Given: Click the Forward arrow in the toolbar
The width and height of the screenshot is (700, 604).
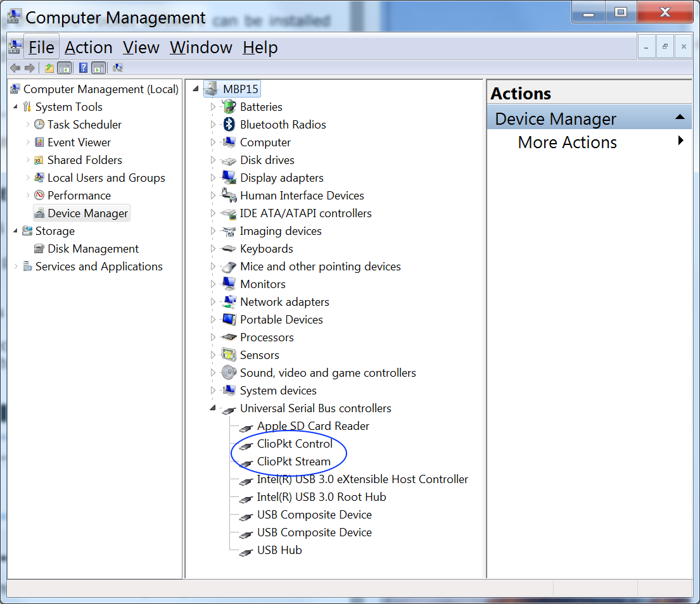Looking at the screenshot, I should [30, 68].
